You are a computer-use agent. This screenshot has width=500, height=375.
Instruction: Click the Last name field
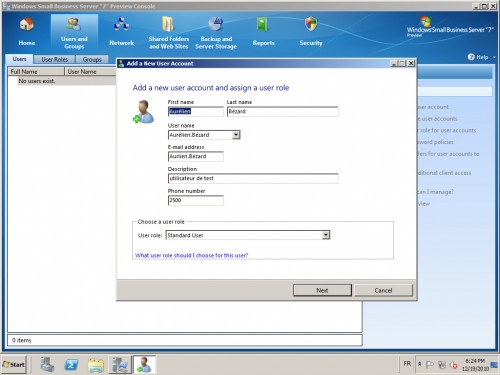tap(283, 111)
